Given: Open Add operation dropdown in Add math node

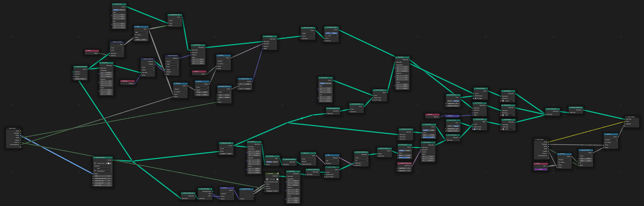Looking at the screenshot, I should click(141, 32).
